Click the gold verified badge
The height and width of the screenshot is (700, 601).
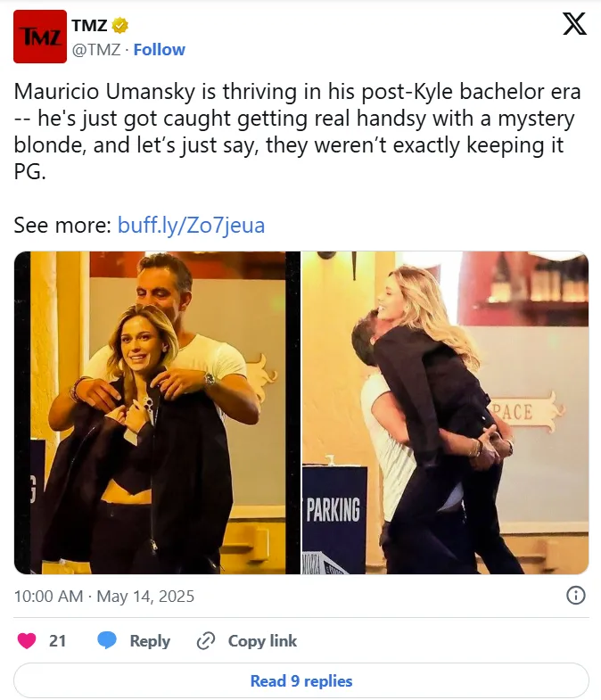(x=119, y=26)
